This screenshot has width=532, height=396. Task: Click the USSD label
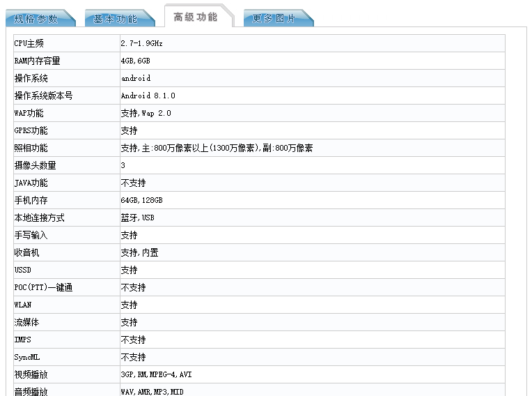[23, 270]
